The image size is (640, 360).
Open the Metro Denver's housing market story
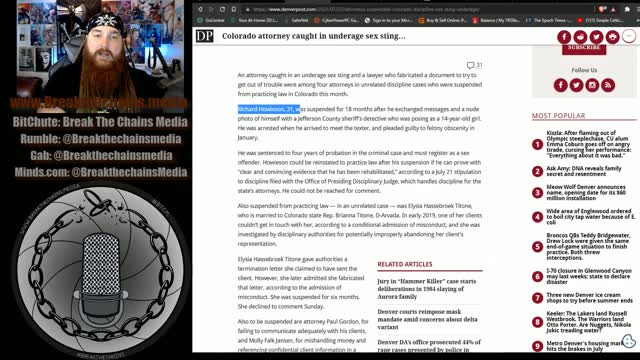586,346
